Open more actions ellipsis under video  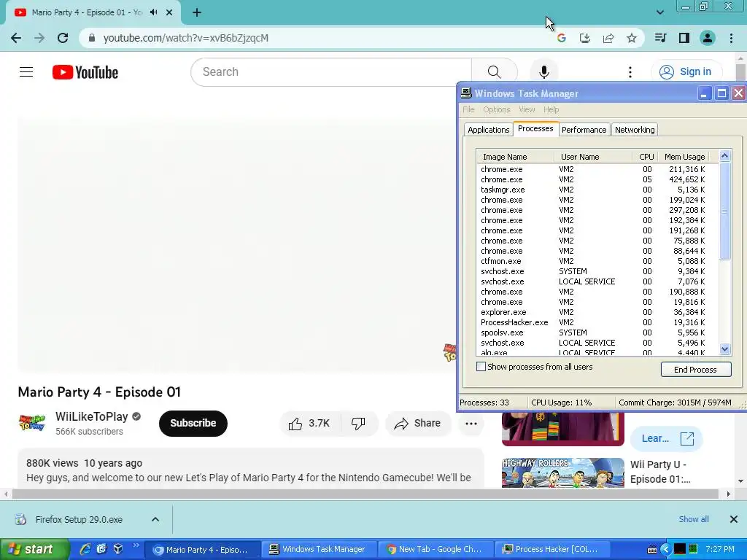pos(471,423)
